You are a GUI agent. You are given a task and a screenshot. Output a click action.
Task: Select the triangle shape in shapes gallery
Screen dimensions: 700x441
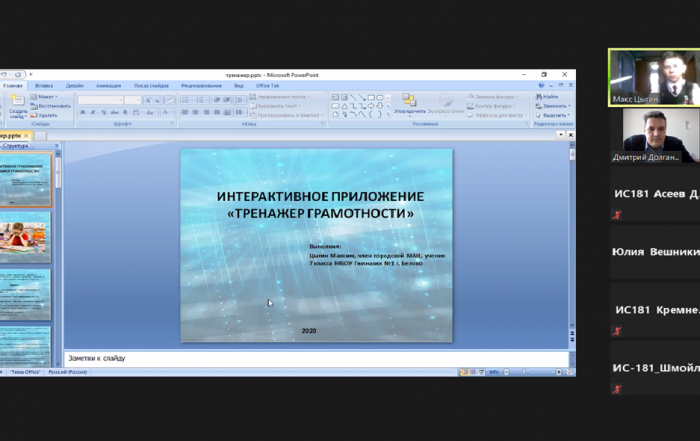click(344, 106)
